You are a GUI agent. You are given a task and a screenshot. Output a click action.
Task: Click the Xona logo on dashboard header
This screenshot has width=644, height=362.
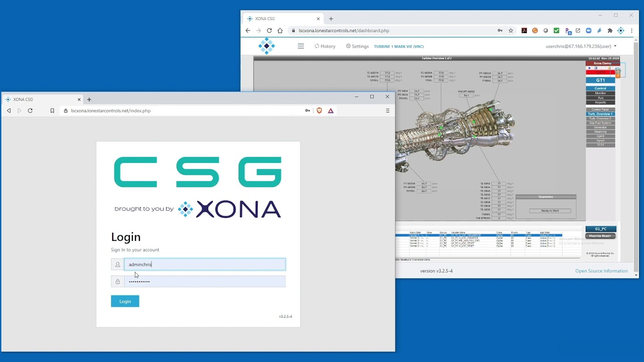[267, 46]
